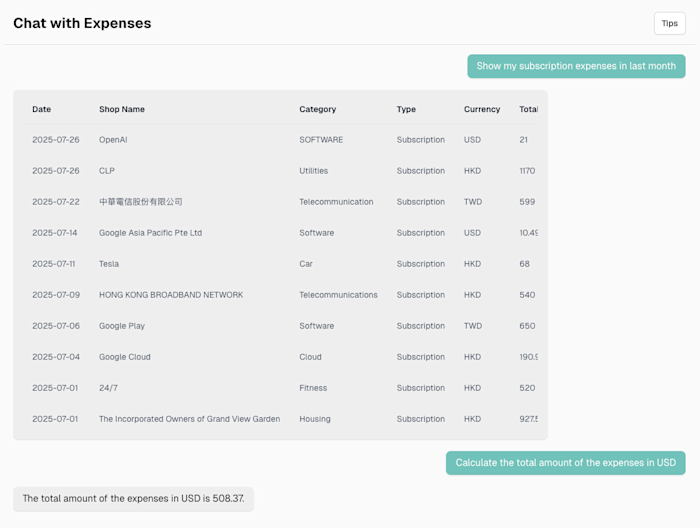Click the total value 599
The image size is (700, 528).
tap(527, 202)
